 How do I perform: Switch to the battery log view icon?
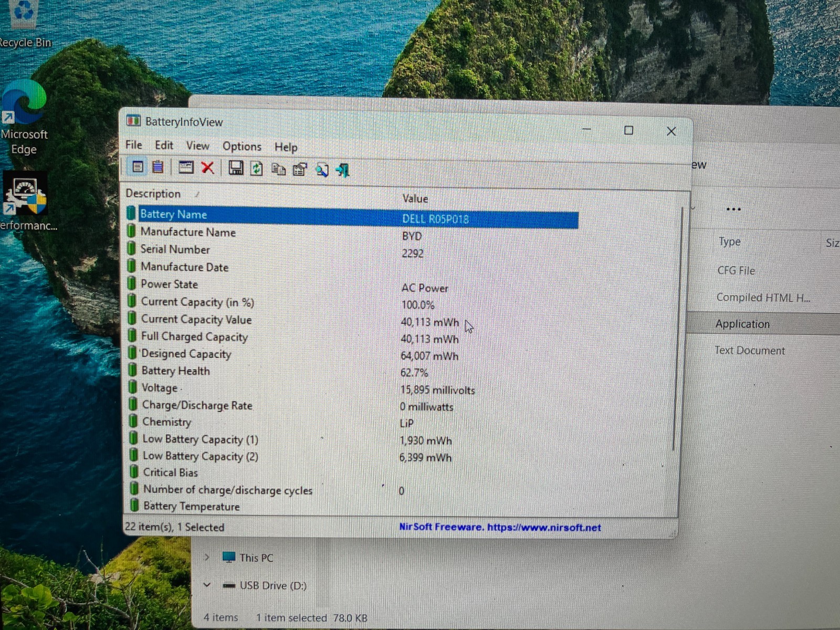click(x=157, y=167)
